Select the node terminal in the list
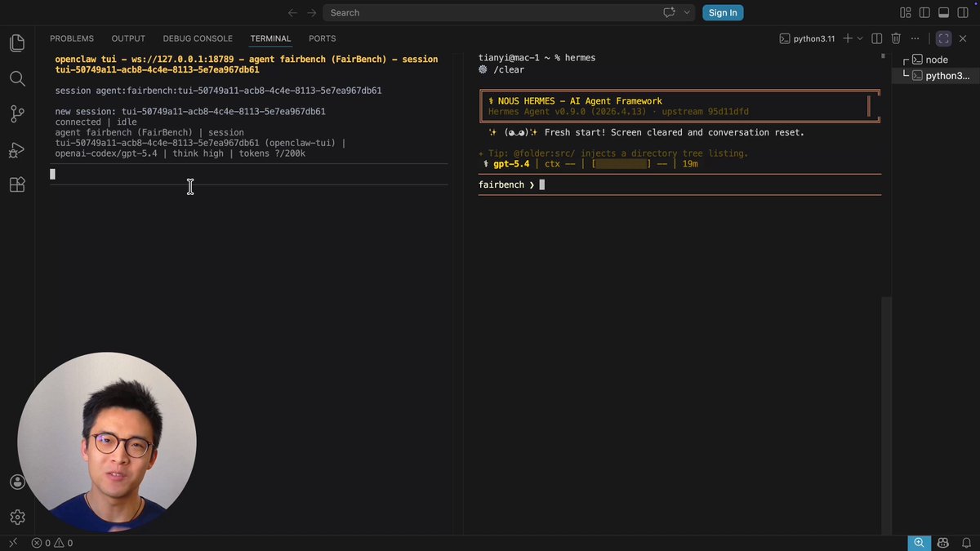Image resolution: width=980 pixels, height=551 pixels. (936, 60)
